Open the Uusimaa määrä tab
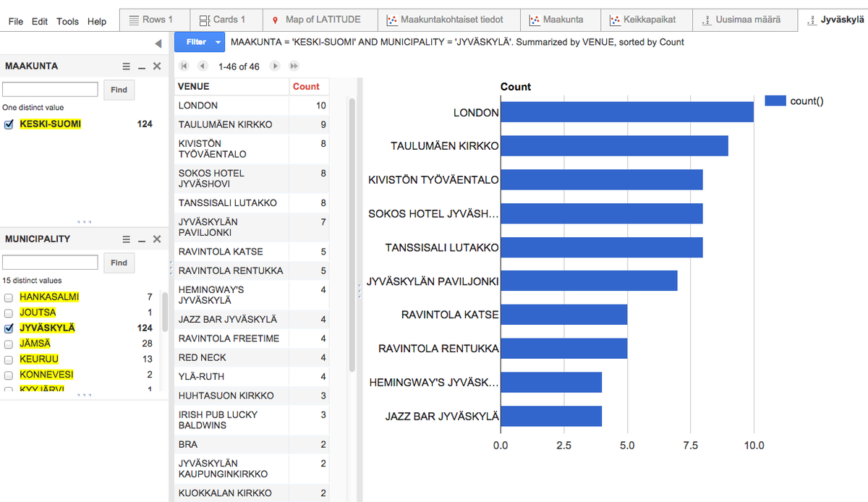 [745, 20]
